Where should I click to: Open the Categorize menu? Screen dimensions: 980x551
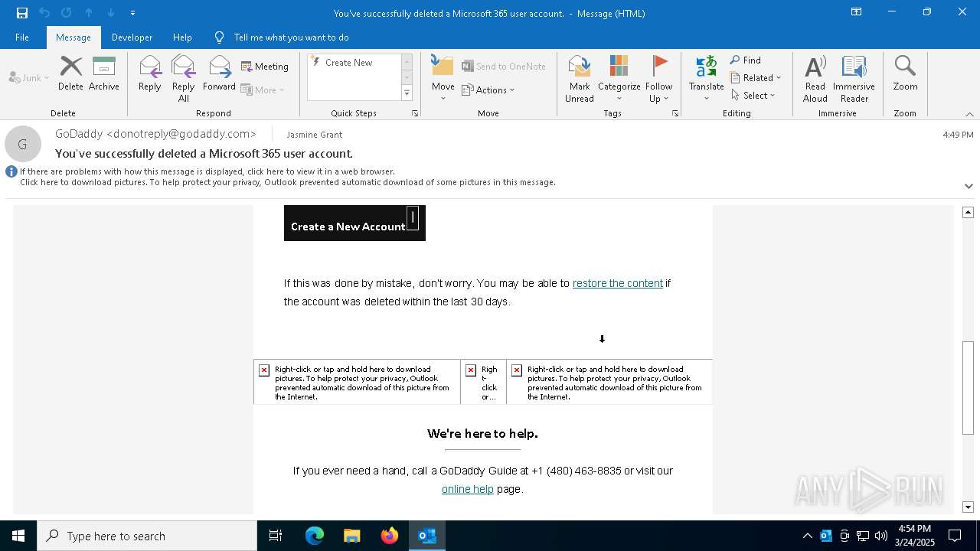click(x=619, y=79)
